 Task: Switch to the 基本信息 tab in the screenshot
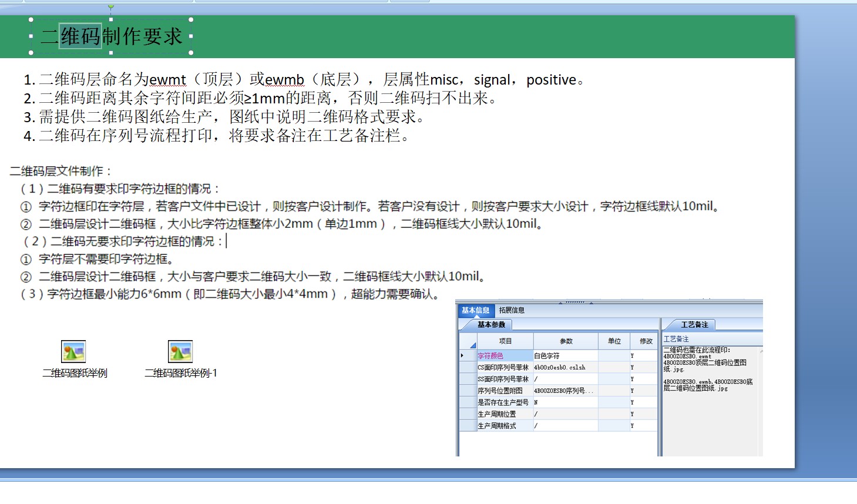[x=475, y=310]
